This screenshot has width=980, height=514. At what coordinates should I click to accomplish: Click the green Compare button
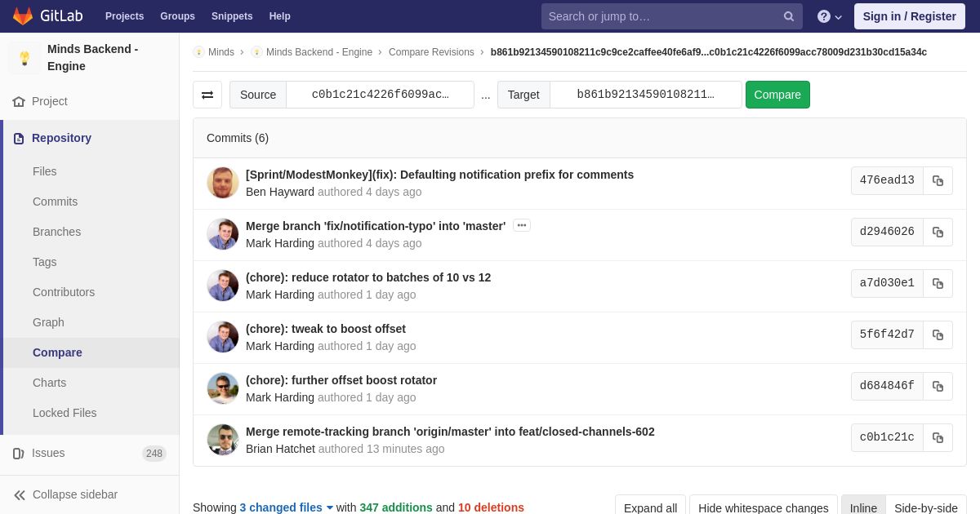tap(777, 95)
